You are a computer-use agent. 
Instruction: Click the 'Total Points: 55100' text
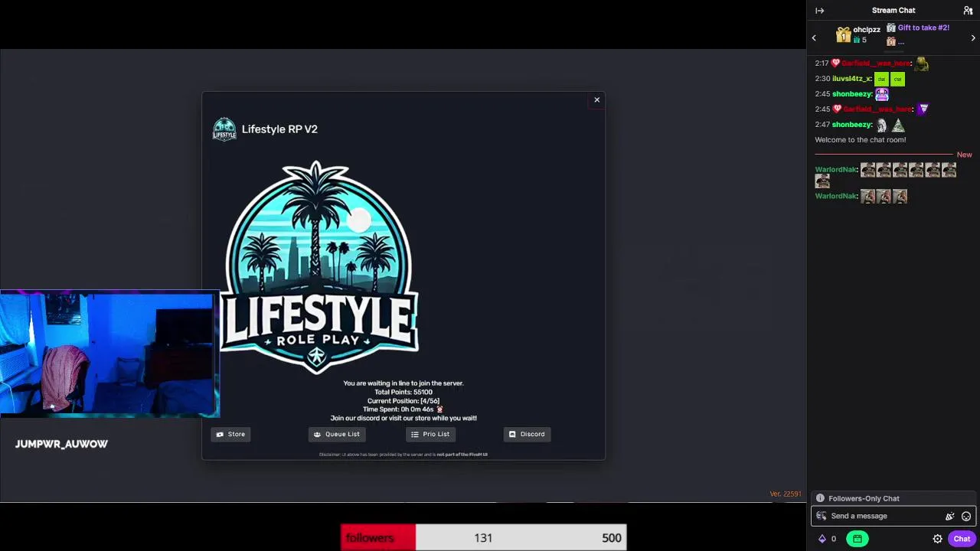pos(403,392)
